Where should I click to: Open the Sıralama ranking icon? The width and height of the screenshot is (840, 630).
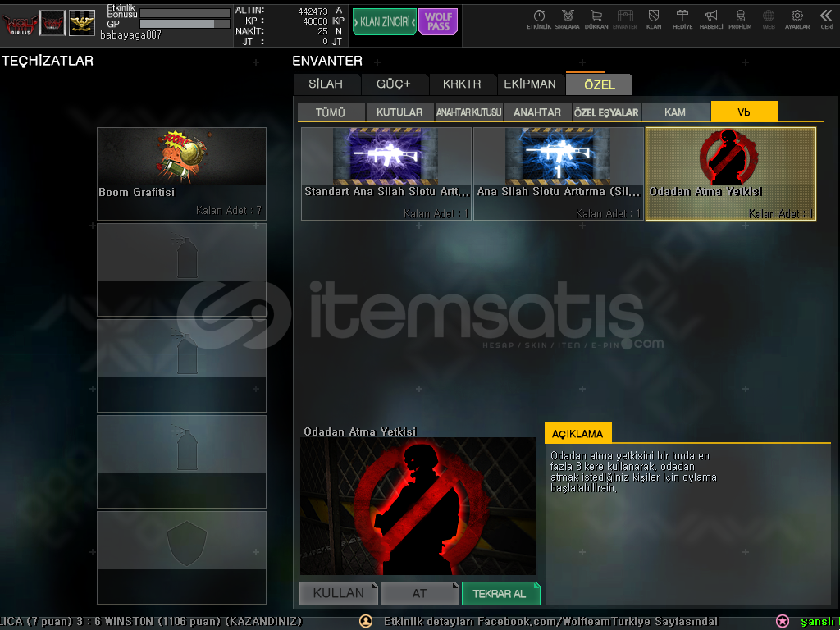(x=568, y=19)
